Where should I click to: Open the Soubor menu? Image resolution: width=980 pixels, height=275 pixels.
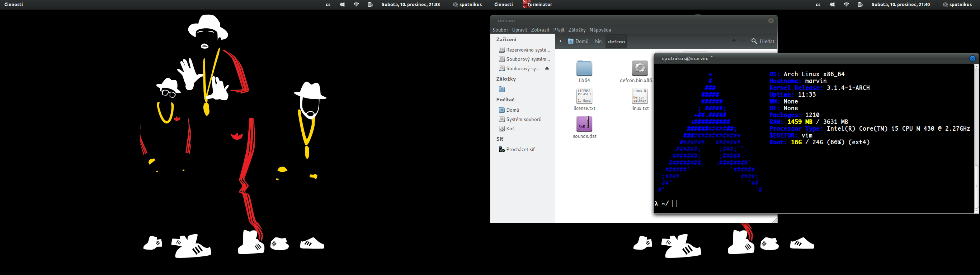(x=500, y=30)
